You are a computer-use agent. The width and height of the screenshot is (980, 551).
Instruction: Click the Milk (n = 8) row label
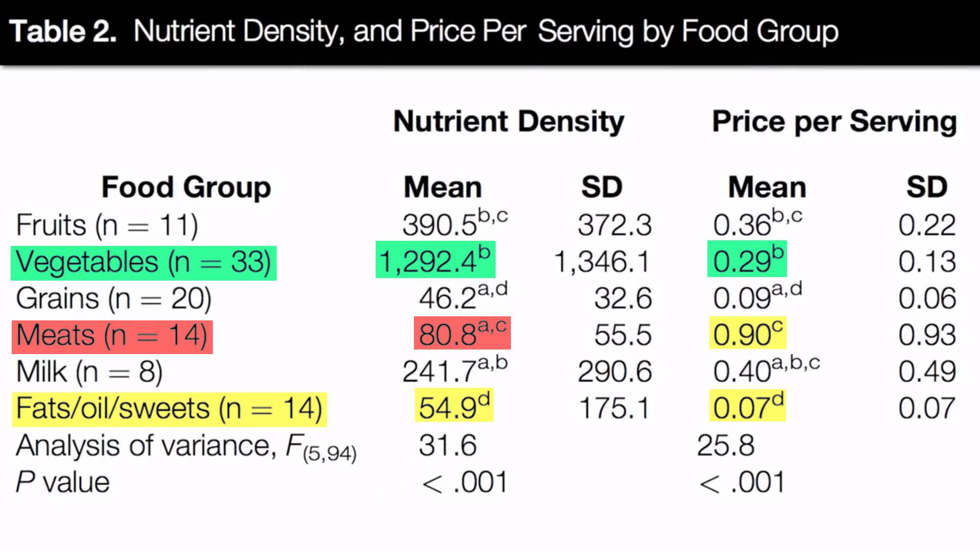click(x=89, y=372)
